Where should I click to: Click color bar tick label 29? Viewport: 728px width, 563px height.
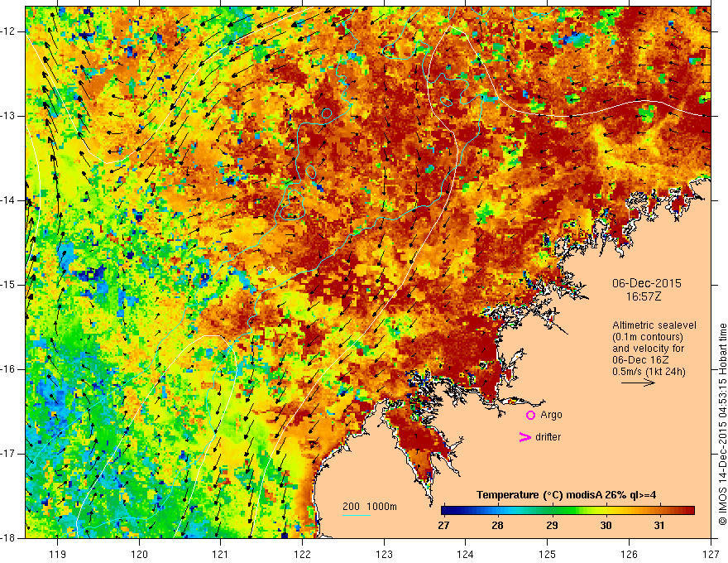tap(552, 526)
